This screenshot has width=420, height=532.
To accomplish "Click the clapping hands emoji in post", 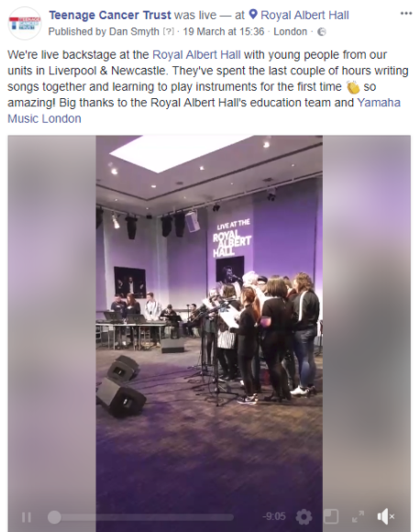I will (x=353, y=87).
